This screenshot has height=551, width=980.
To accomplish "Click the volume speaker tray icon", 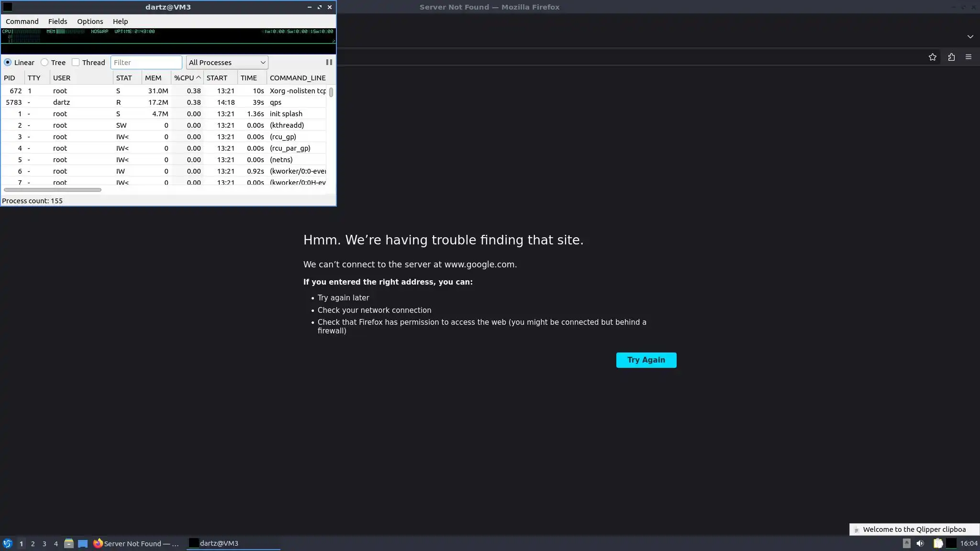I will 920,543.
